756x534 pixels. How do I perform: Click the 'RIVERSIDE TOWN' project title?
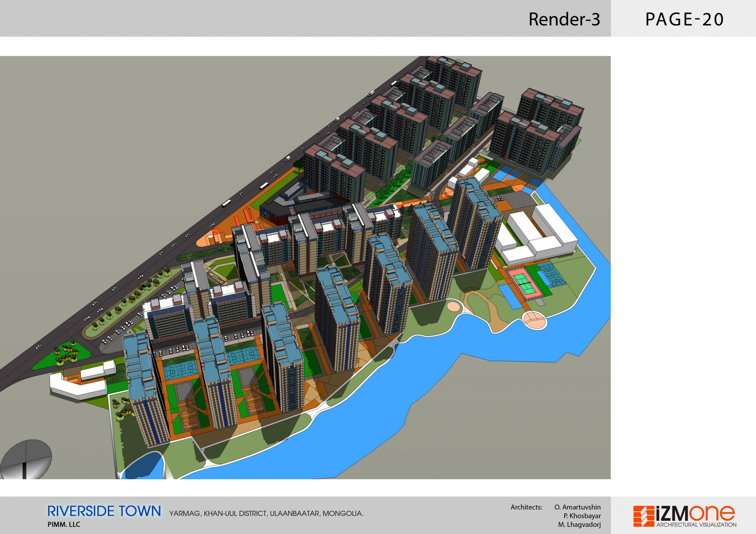[x=104, y=511]
